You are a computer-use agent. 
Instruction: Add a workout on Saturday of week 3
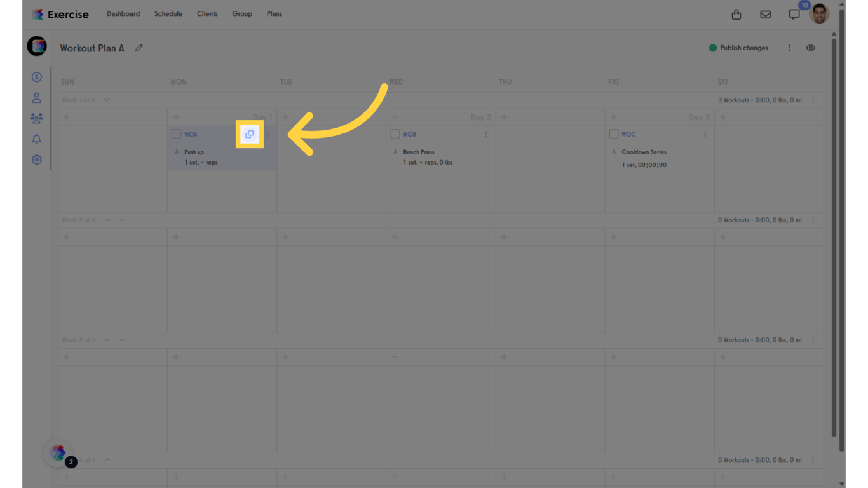(x=722, y=357)
